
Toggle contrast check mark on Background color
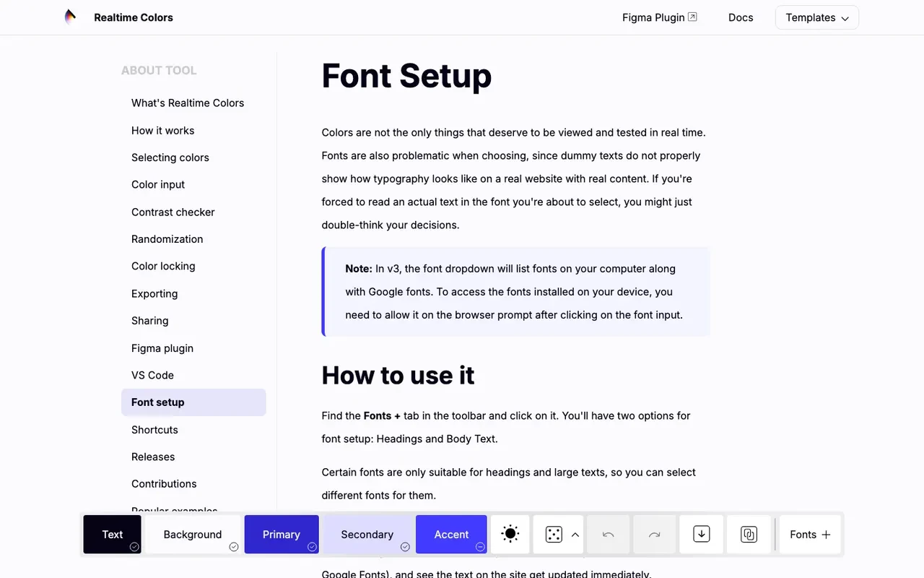coord(234,547)
